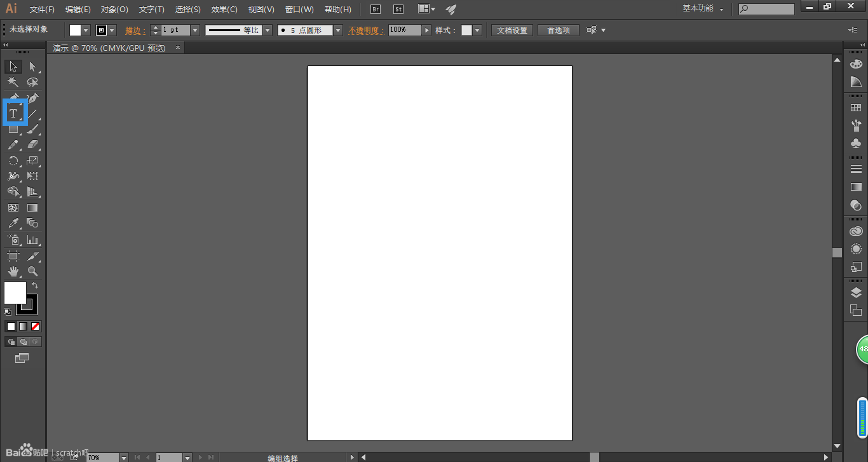Open 不透明度 opacity panel link

pyautogui.click(x=365, y=31)
